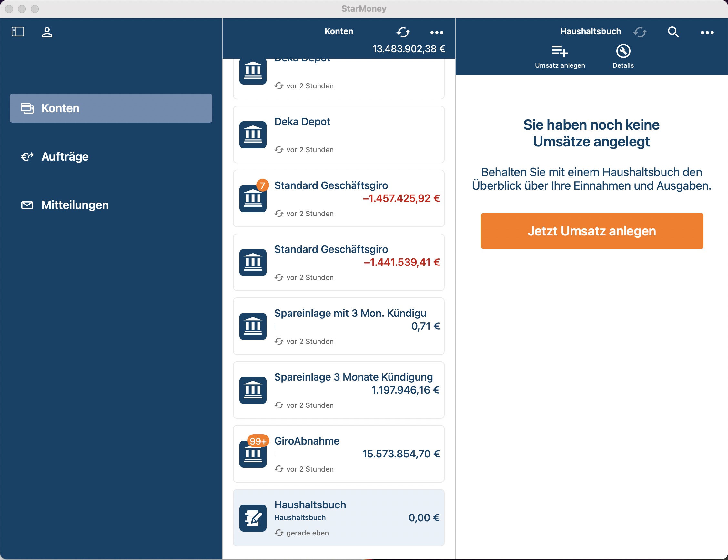Open Haushaltsbuch panel more options
Image resolution: width=728 pixels, height=560 pixels.
707,32
